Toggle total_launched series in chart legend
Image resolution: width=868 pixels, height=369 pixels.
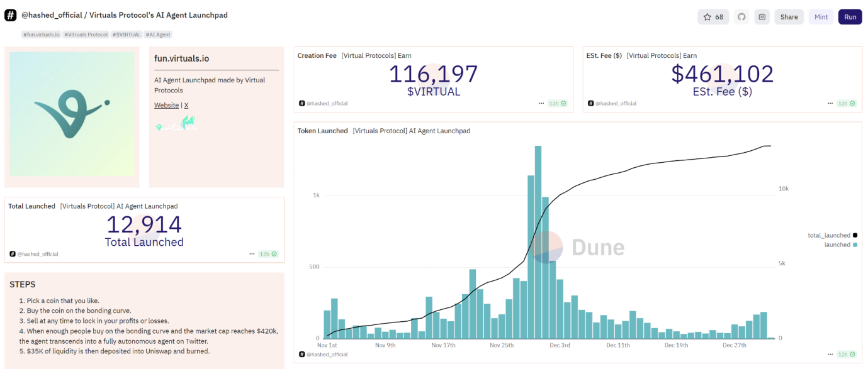coord(832,235)
